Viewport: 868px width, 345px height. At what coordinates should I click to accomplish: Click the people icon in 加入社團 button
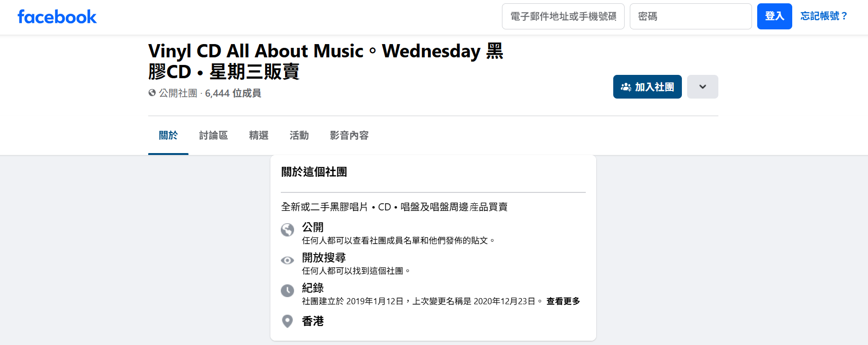(626, 87)
